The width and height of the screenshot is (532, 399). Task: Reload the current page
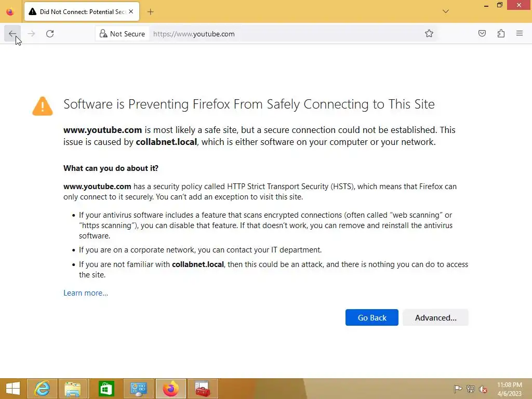tap(50, 34)
